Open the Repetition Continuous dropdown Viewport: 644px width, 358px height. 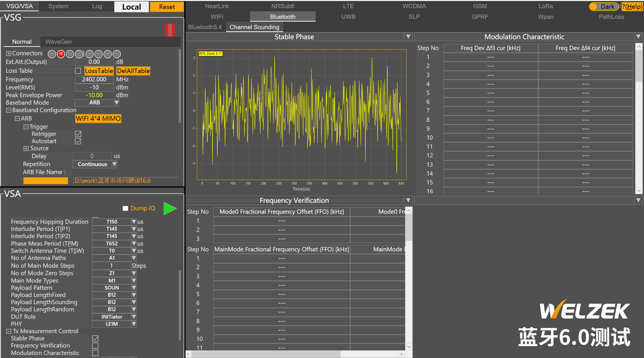115,164
